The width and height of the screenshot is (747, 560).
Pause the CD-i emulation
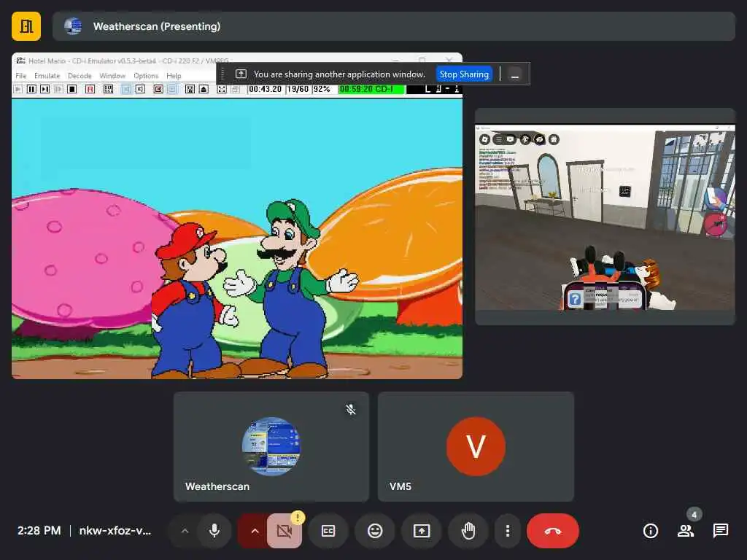pos(31,89)
